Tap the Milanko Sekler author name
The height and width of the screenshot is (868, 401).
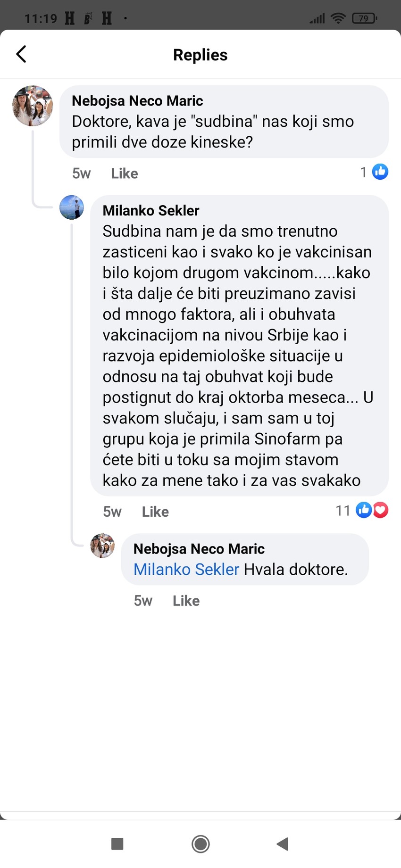pos(151,210)
